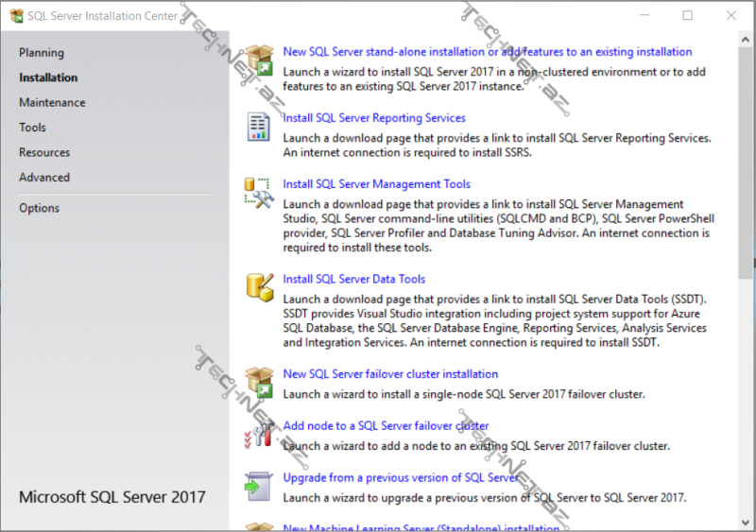Launch New SQL Server stand-alone installation link
This screenshot has width=756, height=532.
487,52
